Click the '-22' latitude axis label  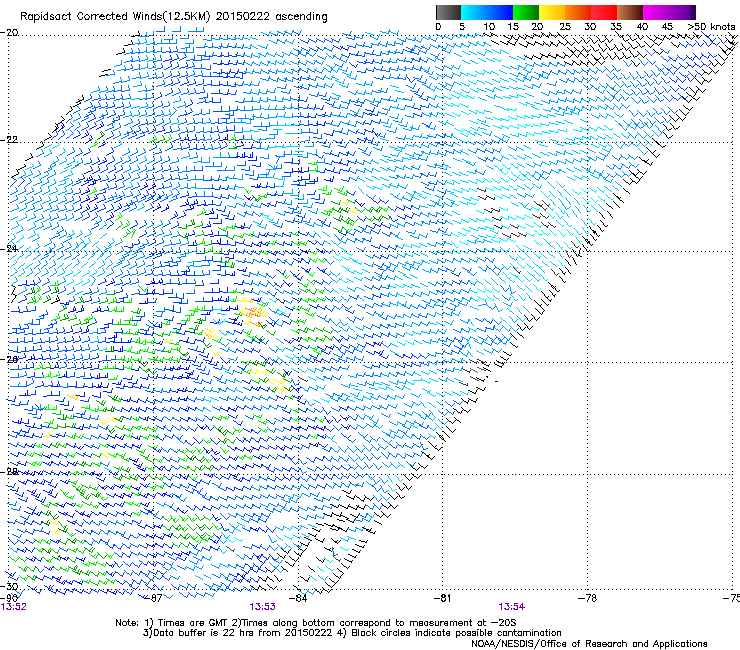(9, 140)
